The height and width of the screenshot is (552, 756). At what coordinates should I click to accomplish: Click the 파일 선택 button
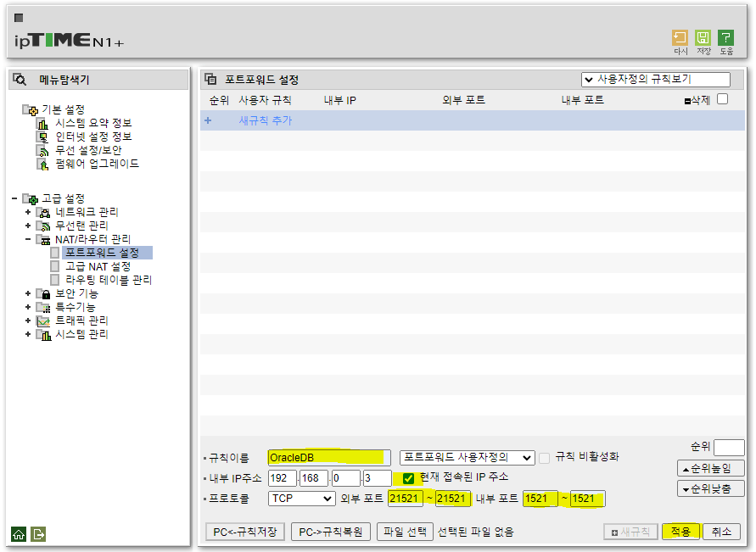[x=405, y=532]
